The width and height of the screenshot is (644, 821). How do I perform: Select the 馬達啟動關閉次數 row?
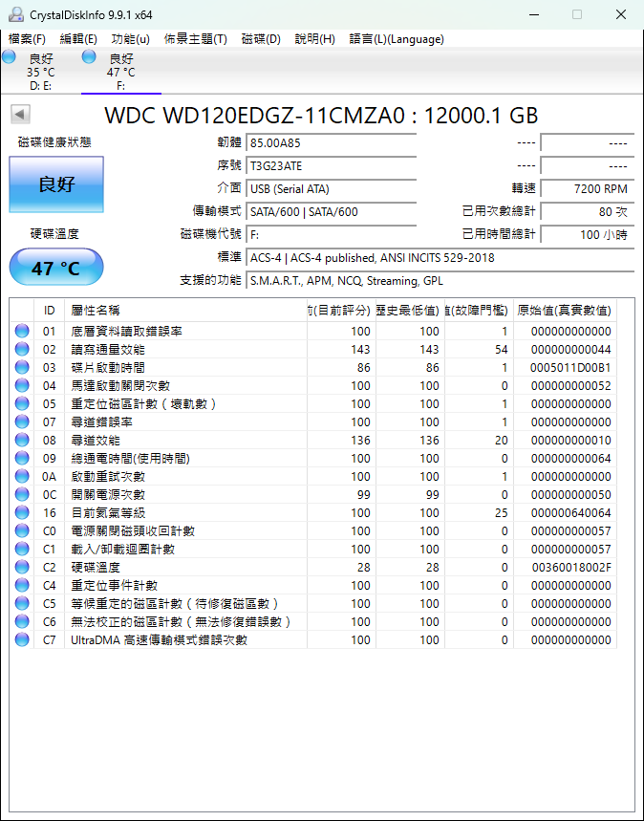[313, 385]
